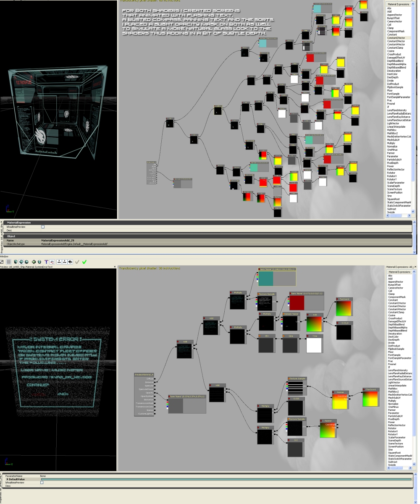The image size is (420, 504).
Task: Click the green left-arrow toolbar icon
Action: coord(34,262)
